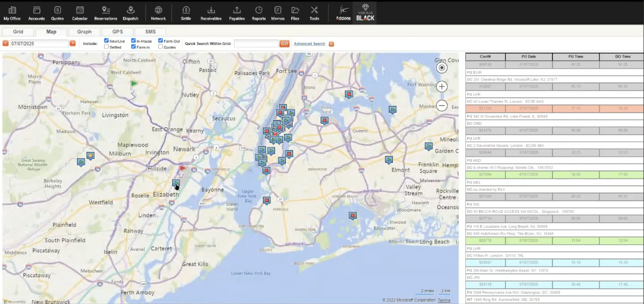Select the Memos icon
The width and height of the screenshot is (644, 304).
278,13
